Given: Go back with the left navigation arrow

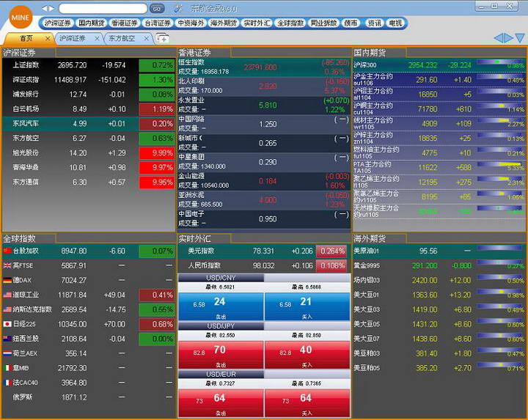Looking at the screenshot, I should tap(45, 8).
